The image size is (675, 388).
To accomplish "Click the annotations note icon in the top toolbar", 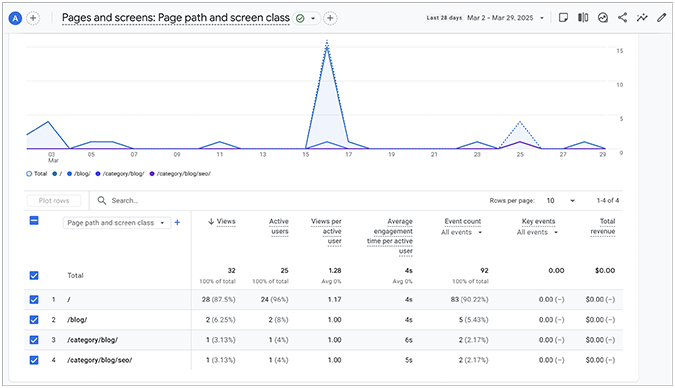I will 563,18.
